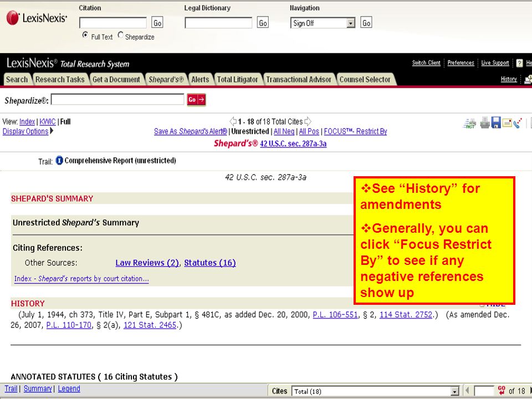532x399 pixels.
Task: Switch to the Shepard's tab
Action: coord(166,79)
